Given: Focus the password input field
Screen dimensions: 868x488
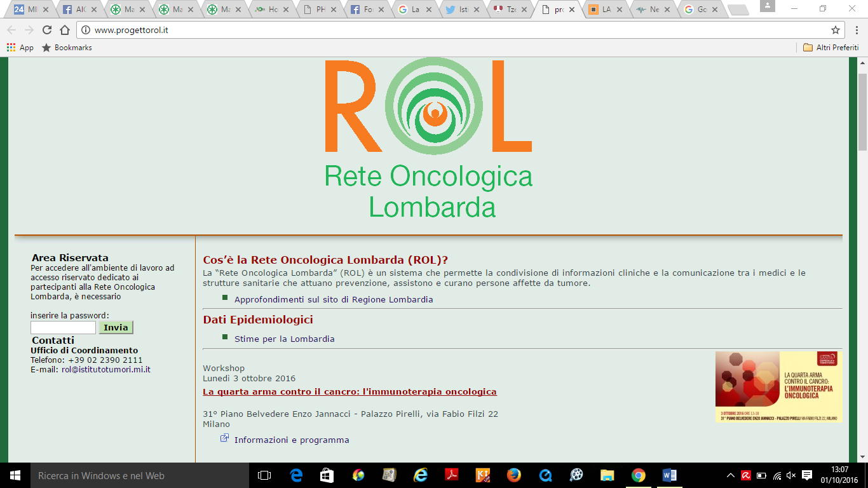Looking at the screenshot, I should point(63,328).
